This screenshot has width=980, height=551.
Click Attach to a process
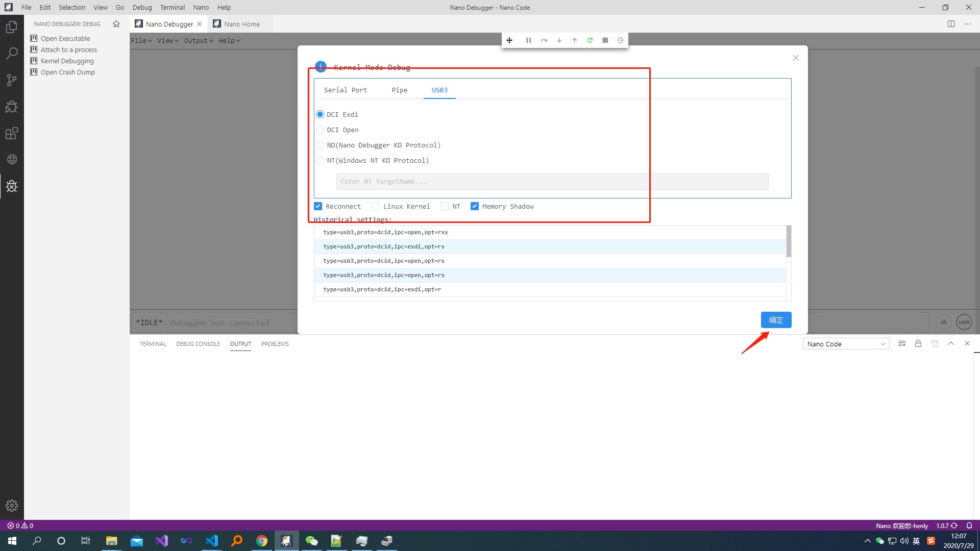point(69,50)
